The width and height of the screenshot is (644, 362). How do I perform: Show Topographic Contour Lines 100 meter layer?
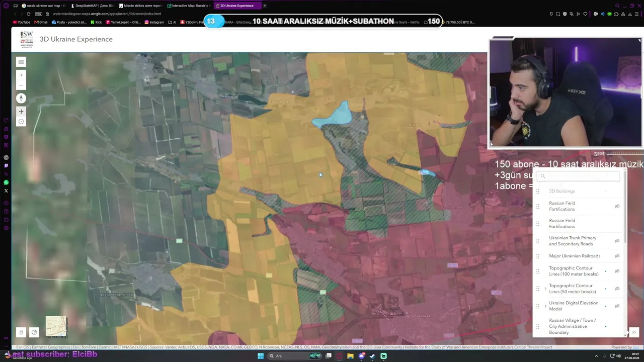(617, 271)
